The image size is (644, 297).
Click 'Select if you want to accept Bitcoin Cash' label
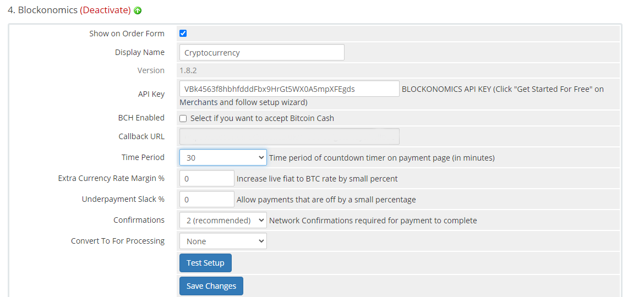click(x=262, y=119)
